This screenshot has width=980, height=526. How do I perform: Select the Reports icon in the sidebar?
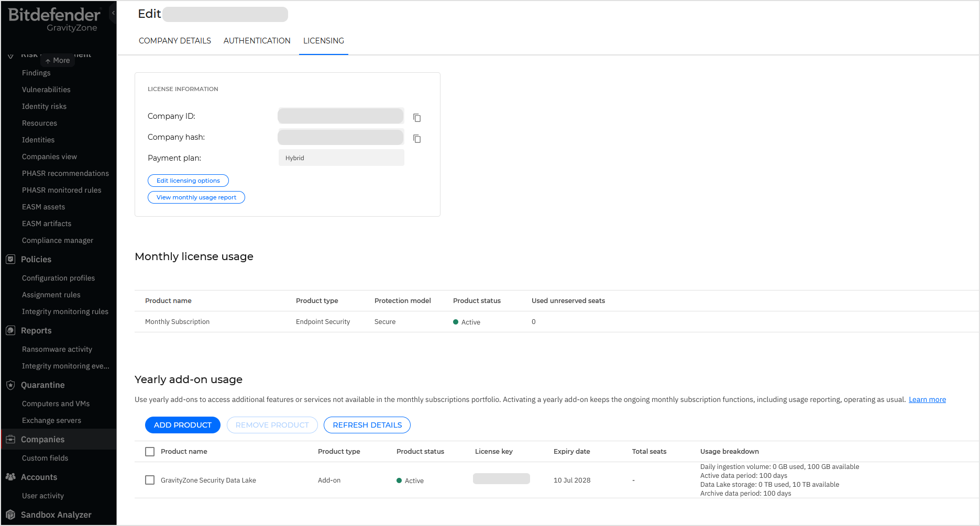pyautogui.click(x=10, y=330)
